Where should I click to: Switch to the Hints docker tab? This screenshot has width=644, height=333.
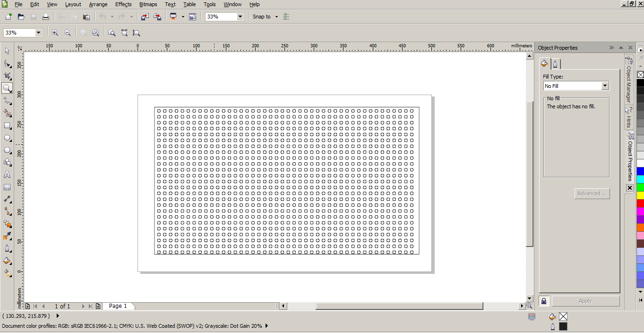coord(628,118)
